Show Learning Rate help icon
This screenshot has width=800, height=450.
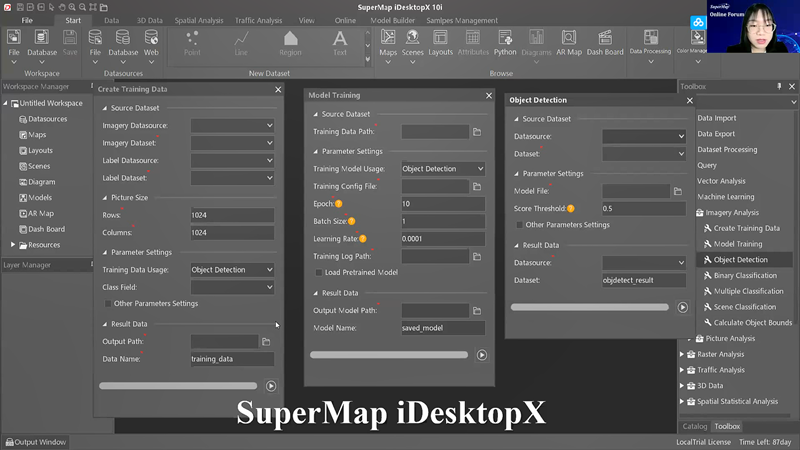click(x=363, y=238)
